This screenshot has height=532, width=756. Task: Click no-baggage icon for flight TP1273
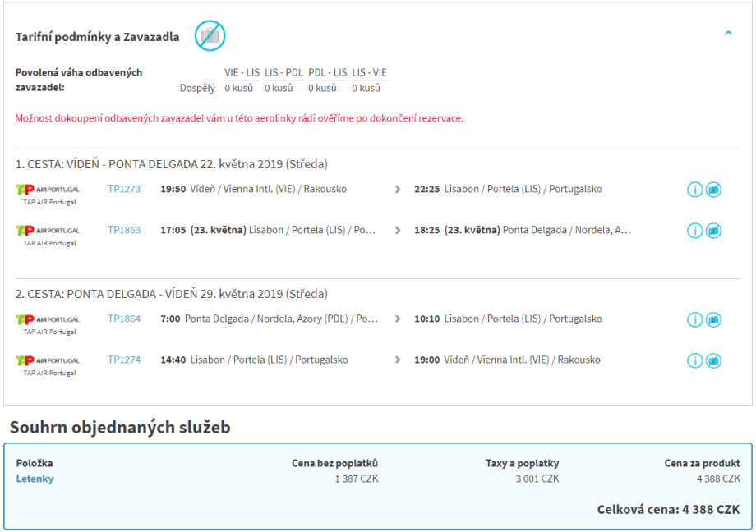click(713, 190)
